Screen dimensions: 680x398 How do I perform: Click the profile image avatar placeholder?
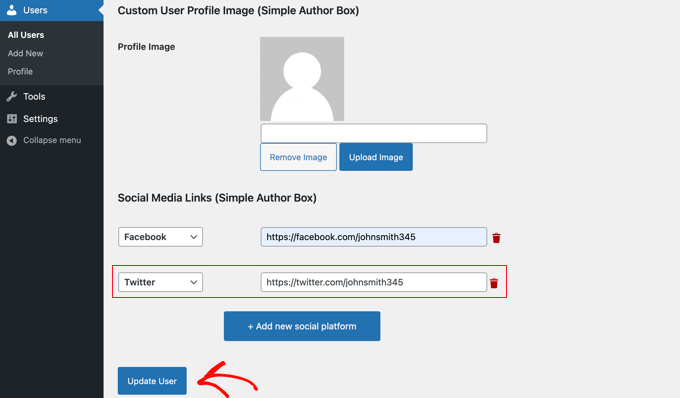pos(302,79)
